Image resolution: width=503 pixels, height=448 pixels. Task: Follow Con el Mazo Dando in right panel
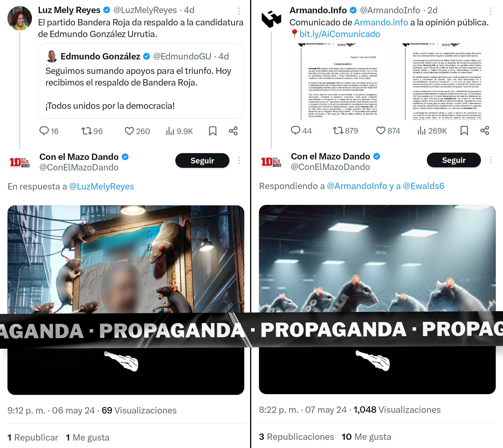(x=454, y=160)
